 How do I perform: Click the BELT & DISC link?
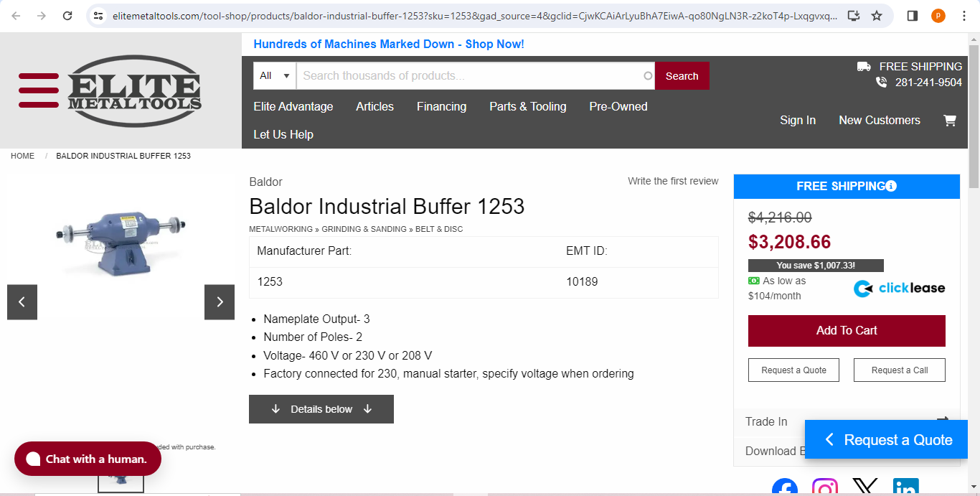tap(439, 229)
